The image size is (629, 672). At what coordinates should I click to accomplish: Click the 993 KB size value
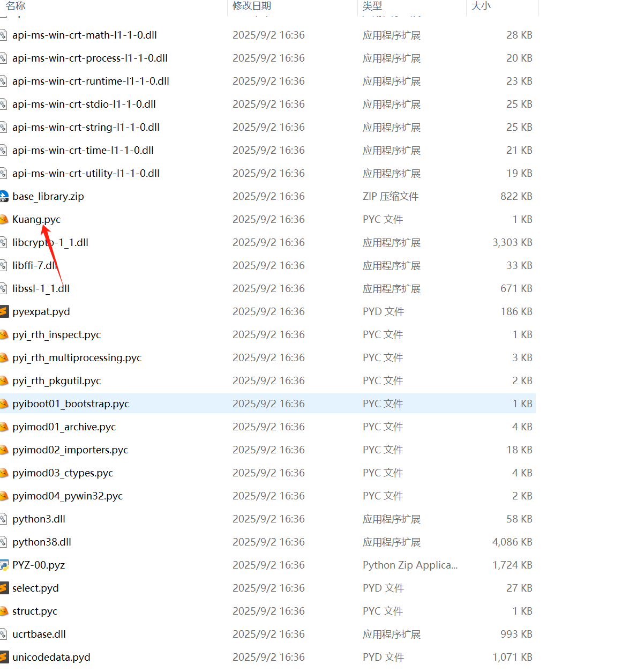point(516,634)
